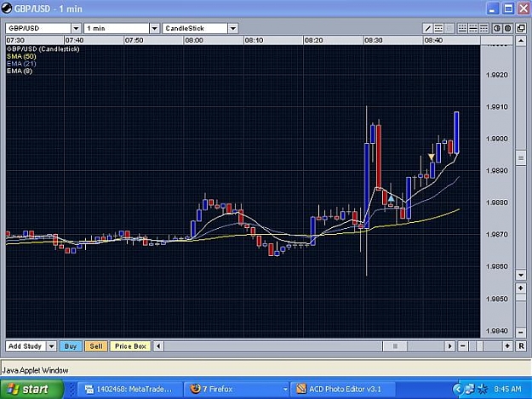Click the Sell button
532x399 pixels.
(96, 346)
